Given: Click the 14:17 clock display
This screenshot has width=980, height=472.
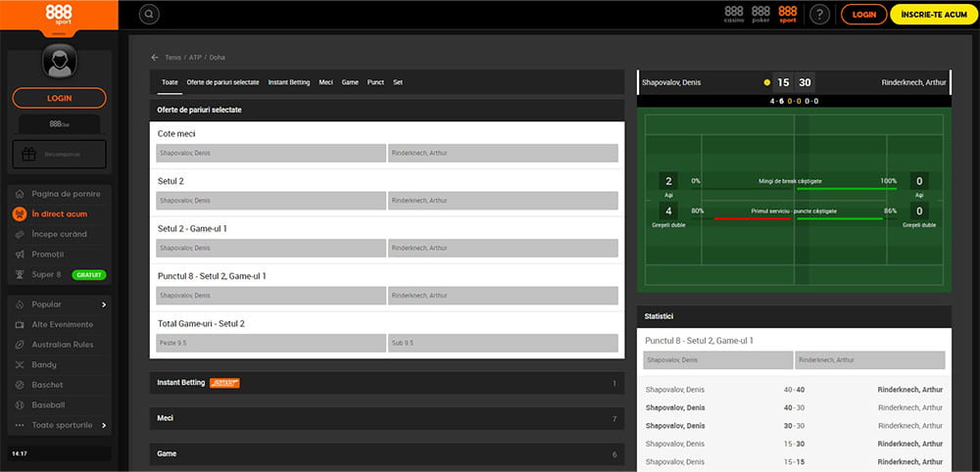Looking at the screenshot, I should 20,454.
